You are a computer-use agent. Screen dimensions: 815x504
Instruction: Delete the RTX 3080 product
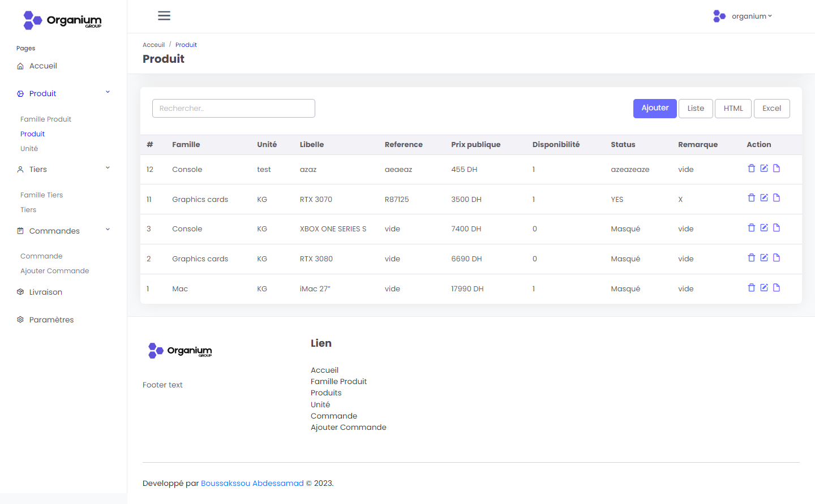pyautogui.click(x=752, y=258)
